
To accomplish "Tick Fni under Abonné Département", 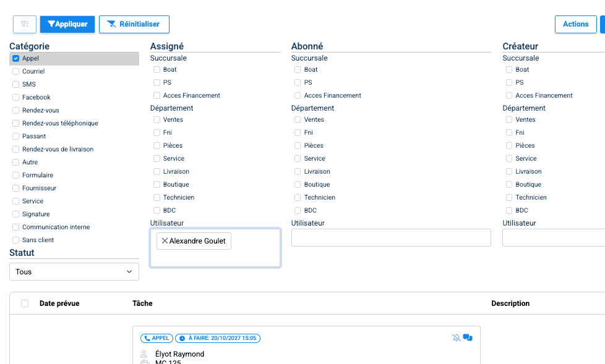I will 298,133.
